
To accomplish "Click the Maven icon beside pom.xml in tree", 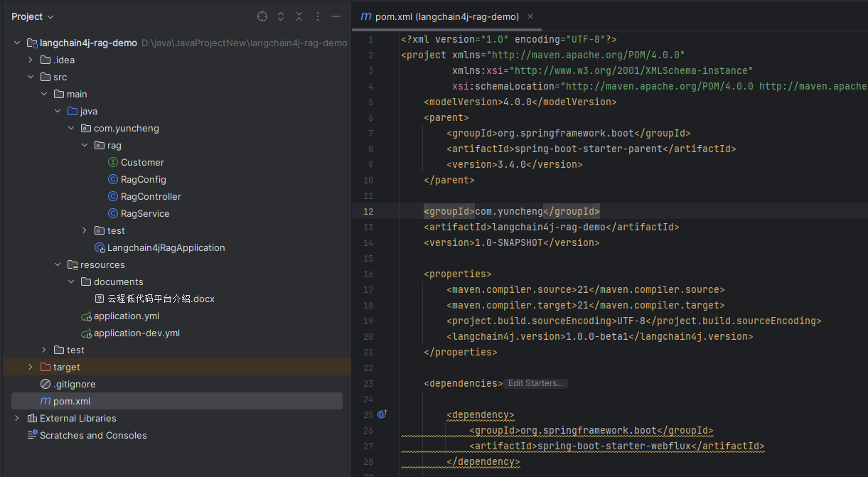I will pyautogui.click(x=45, y=401).
